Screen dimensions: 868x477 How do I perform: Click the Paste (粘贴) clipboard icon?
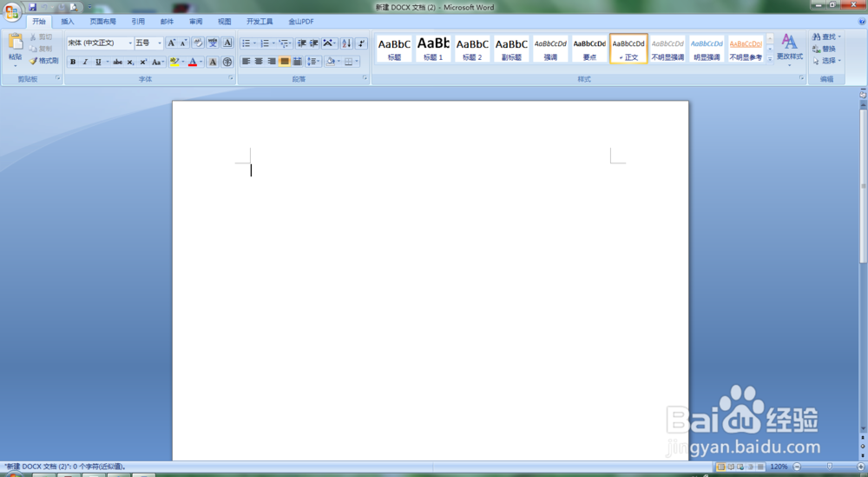point(16,42)
